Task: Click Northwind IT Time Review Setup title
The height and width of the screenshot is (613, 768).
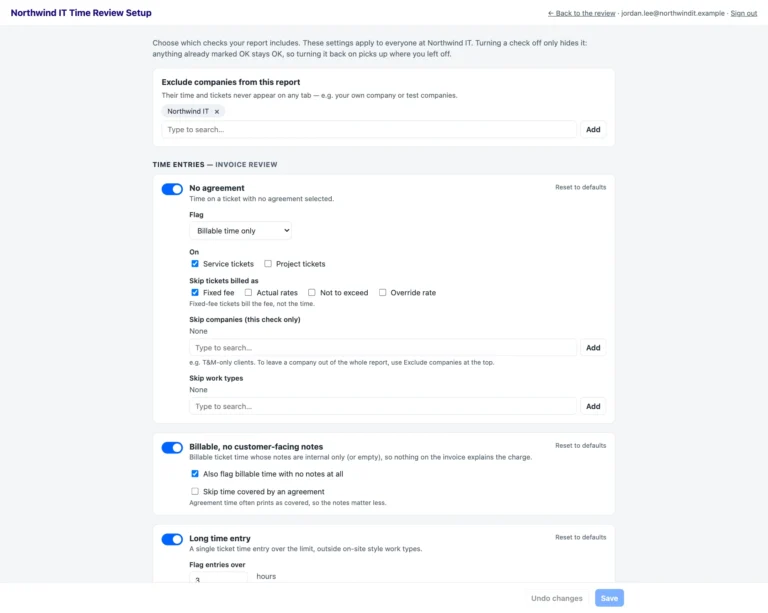Action: click(x=81, y=13)
